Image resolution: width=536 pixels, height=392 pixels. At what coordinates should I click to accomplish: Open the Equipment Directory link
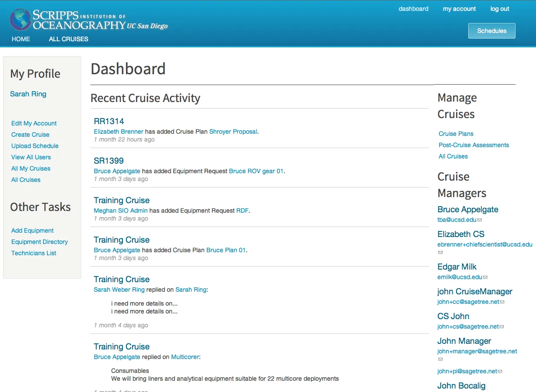tap(40, 242)
